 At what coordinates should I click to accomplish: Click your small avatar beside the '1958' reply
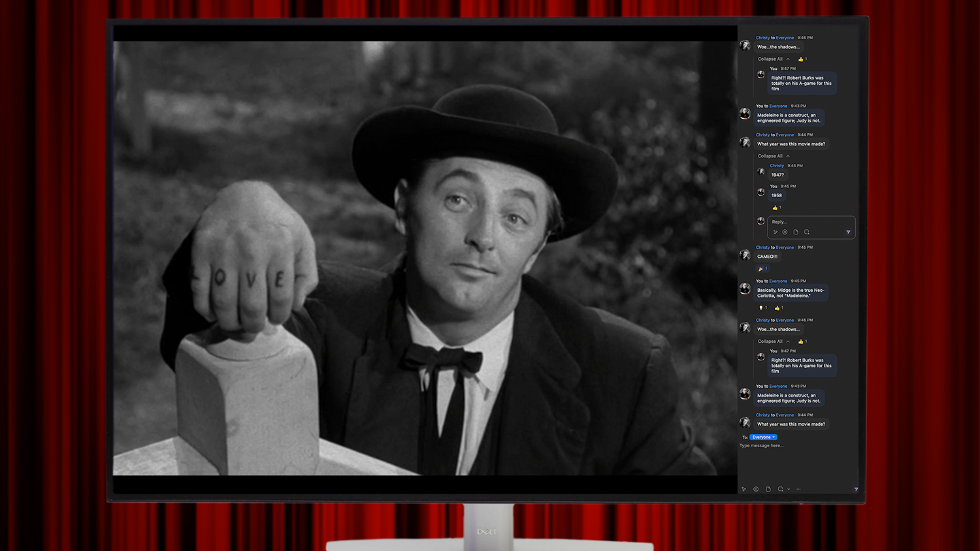click(760, 192)
